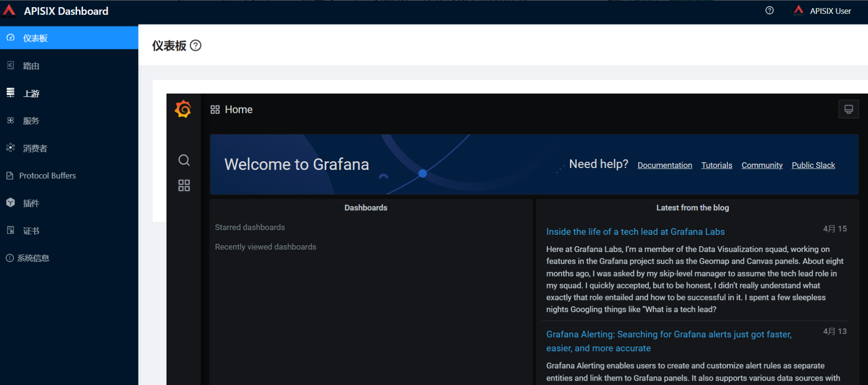This screenshot has height=385, width=868.
Task: Click the 'Welcome to Grafana' heading
Action: click(x=297, y=164)
